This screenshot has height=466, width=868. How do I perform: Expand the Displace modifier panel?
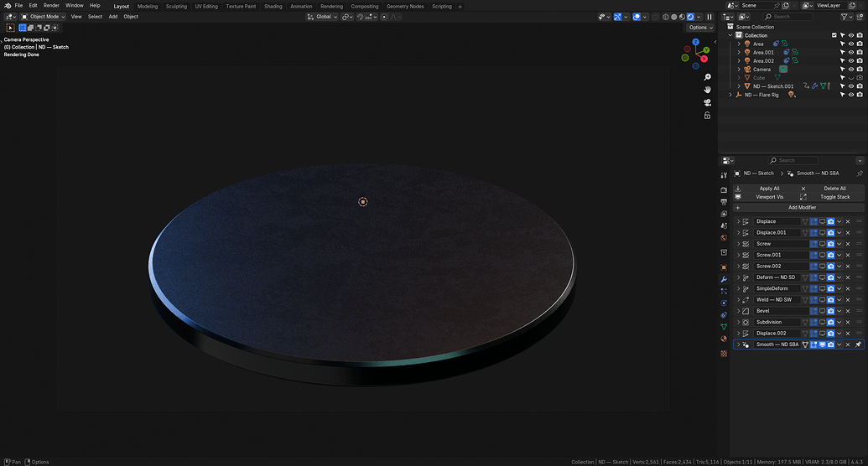click(x=738, y=221)
